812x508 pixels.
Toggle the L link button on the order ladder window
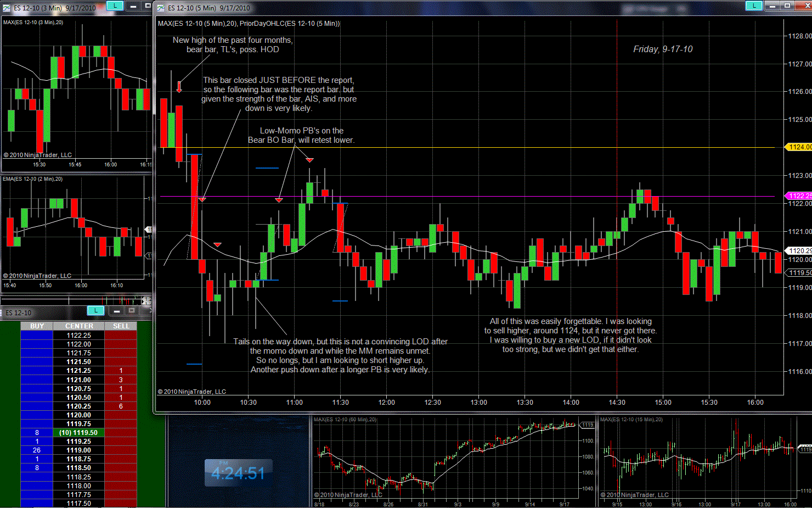pos(95,311)
